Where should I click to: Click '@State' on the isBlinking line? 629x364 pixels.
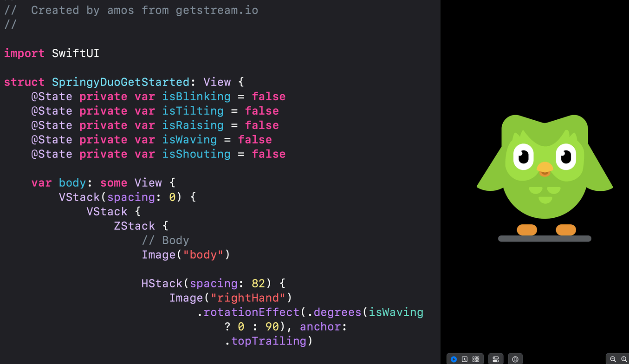[52, 97]
